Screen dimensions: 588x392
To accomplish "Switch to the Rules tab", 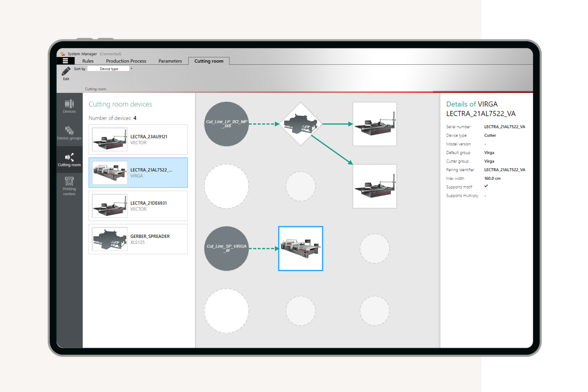I will coord(88,61).
